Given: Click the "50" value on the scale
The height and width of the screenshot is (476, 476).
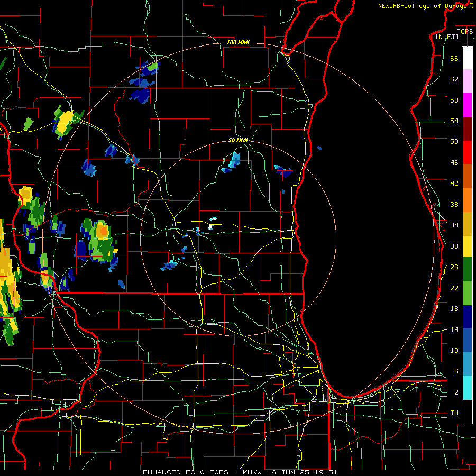Looking at the screenshot, I should pos(454,141).
